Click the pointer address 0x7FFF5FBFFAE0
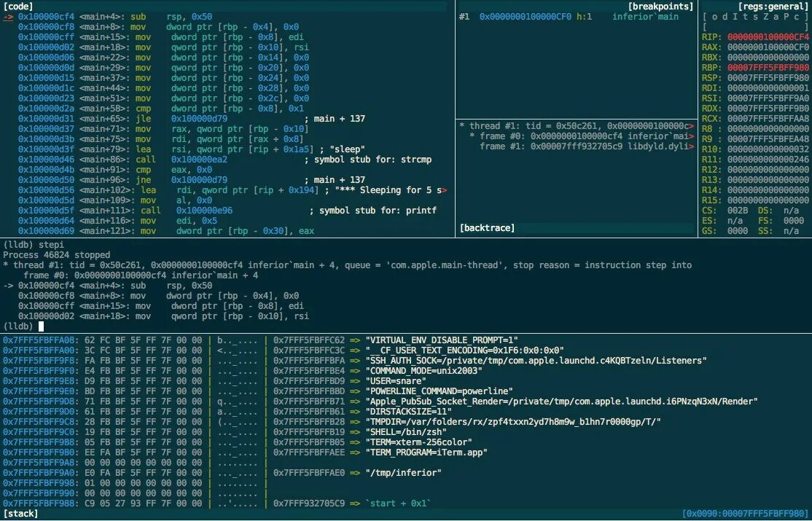Image resolution: width=812 pixels, height=521 pixels. (308, 473)
